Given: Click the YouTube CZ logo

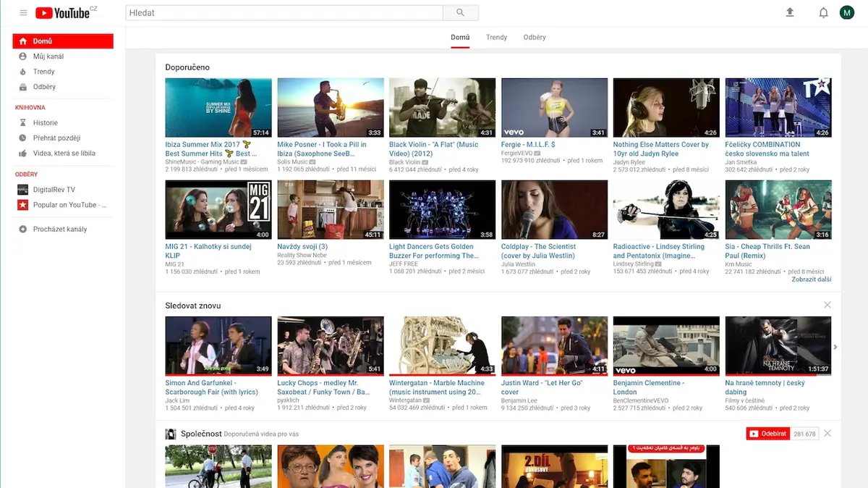Looking at the screenshot, I should click(x=66, y=12).
